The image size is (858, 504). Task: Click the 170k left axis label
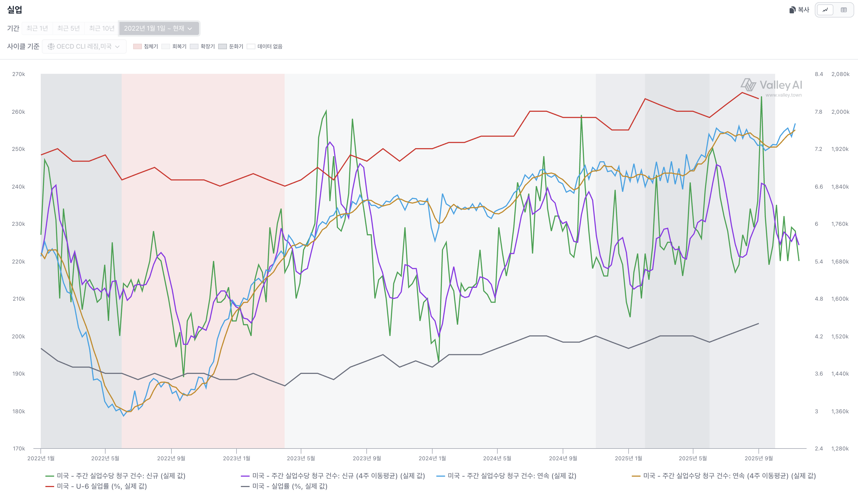pyautogui.click(x=19, y=449)
